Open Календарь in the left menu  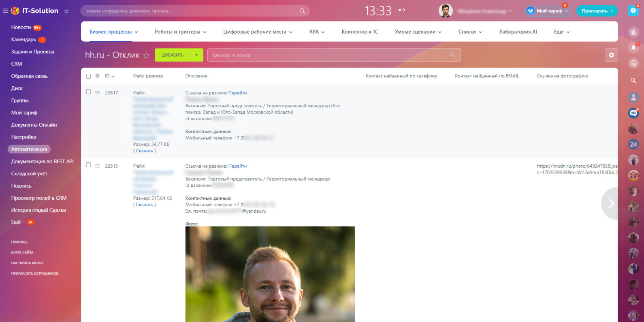click(x=23, y=39)
